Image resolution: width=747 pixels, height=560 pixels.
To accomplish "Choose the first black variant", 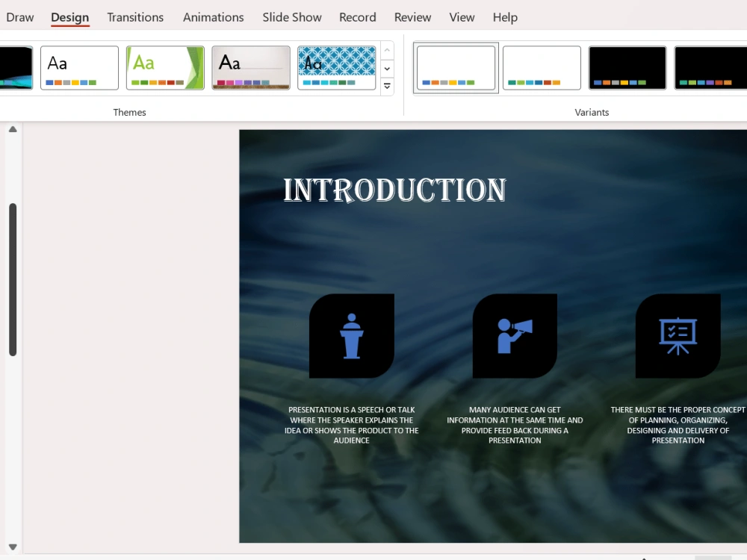I will point(627,68).
